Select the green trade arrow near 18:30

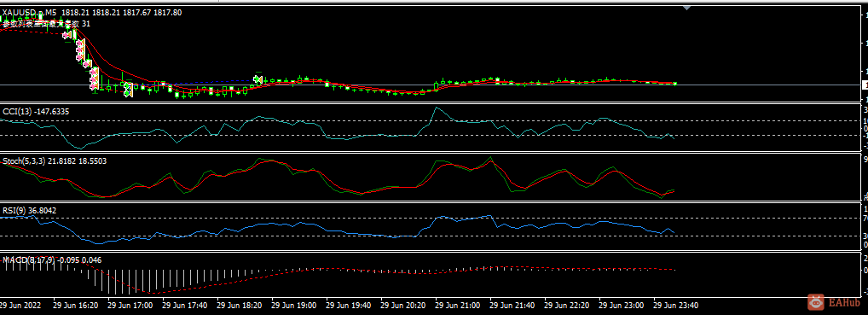pyautogui.click(x=257, y=79)
